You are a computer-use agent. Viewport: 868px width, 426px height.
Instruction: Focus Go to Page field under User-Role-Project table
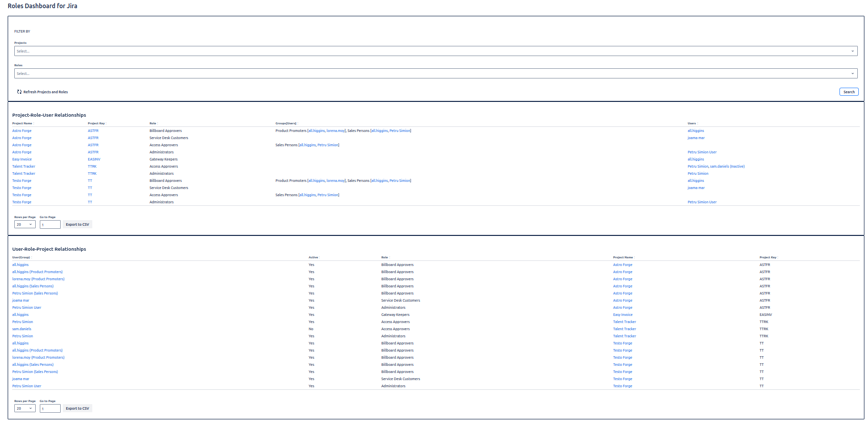pyautogui.click(x=50, y=409)
